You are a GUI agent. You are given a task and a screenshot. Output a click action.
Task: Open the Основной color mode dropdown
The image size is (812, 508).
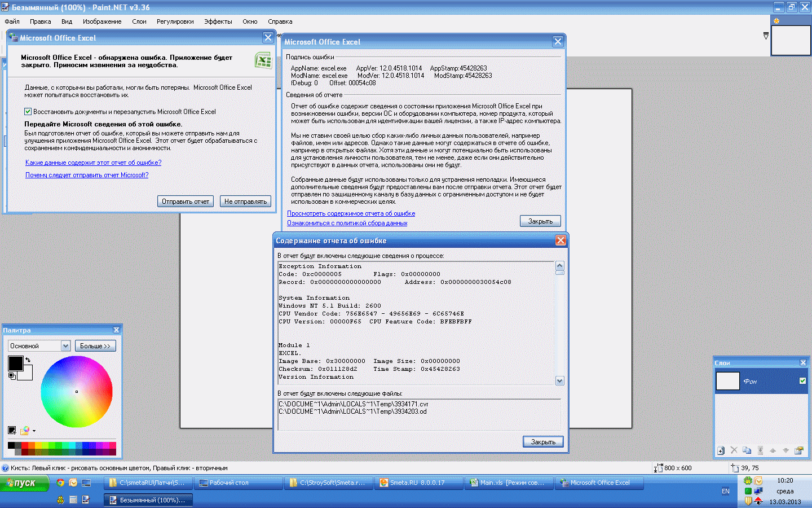pos(65,346)
